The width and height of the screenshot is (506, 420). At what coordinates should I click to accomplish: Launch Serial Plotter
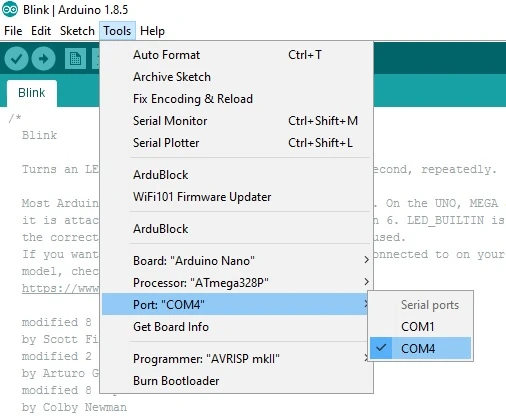click(x=237, y=143)
